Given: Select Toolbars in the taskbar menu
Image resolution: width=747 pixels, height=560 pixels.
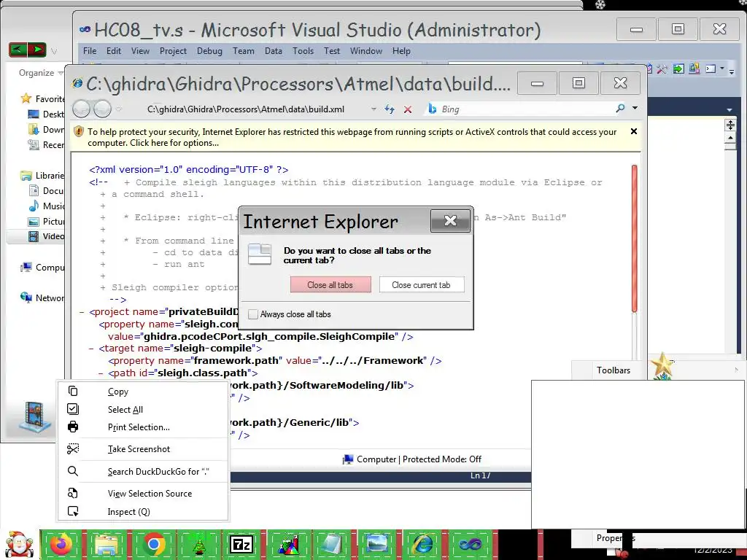Looking at the screenshot, I should point(614,370).
